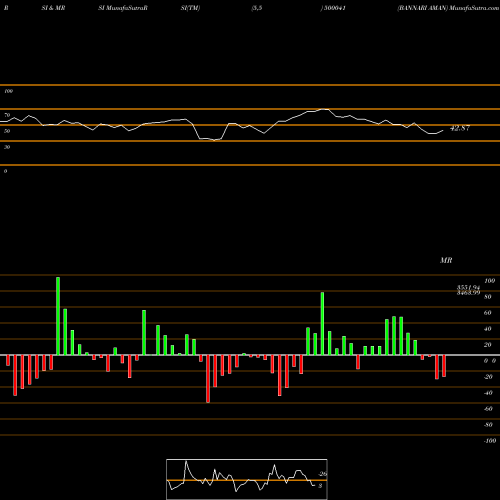Click the MR panel label

446,260
